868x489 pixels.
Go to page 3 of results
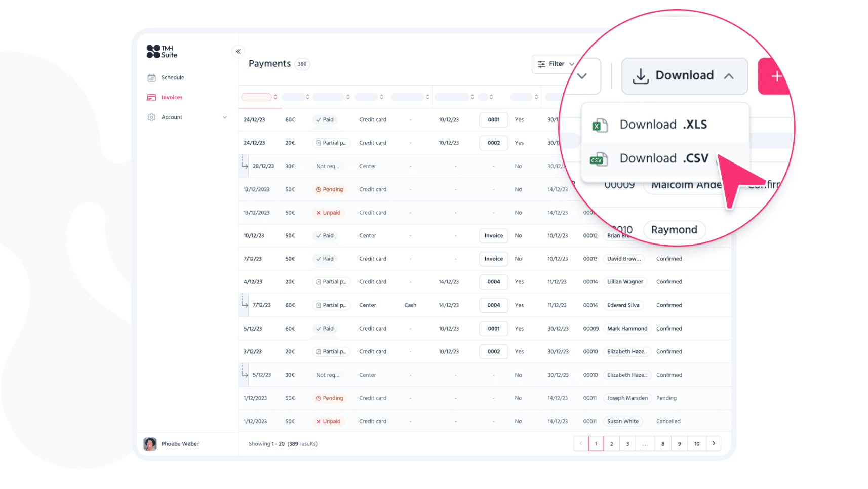pos(627,444)
